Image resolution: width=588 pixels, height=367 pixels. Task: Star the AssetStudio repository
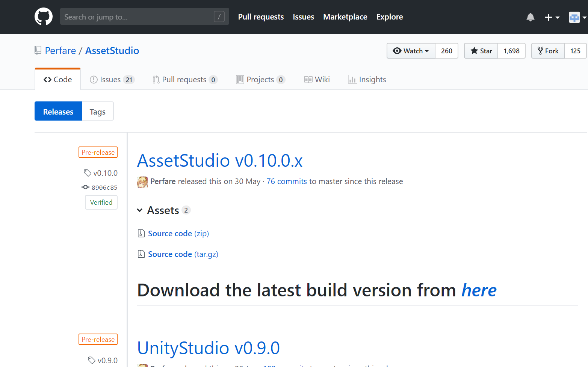[481, 51]
